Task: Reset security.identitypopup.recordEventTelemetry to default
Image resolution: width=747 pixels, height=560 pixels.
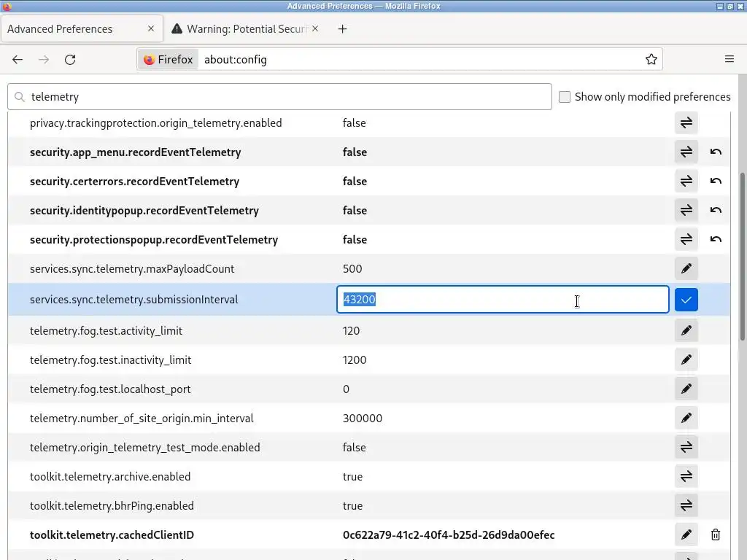Action: [x=716, y=210]
